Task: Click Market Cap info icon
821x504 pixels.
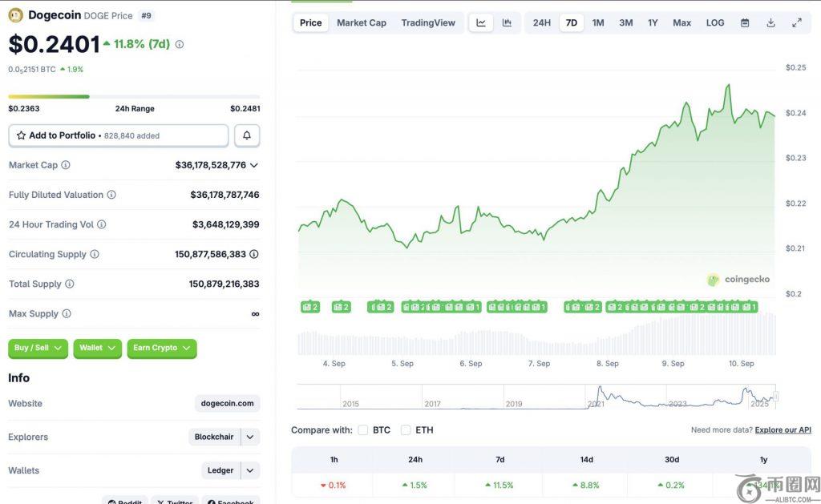Action: pos(66,165)
